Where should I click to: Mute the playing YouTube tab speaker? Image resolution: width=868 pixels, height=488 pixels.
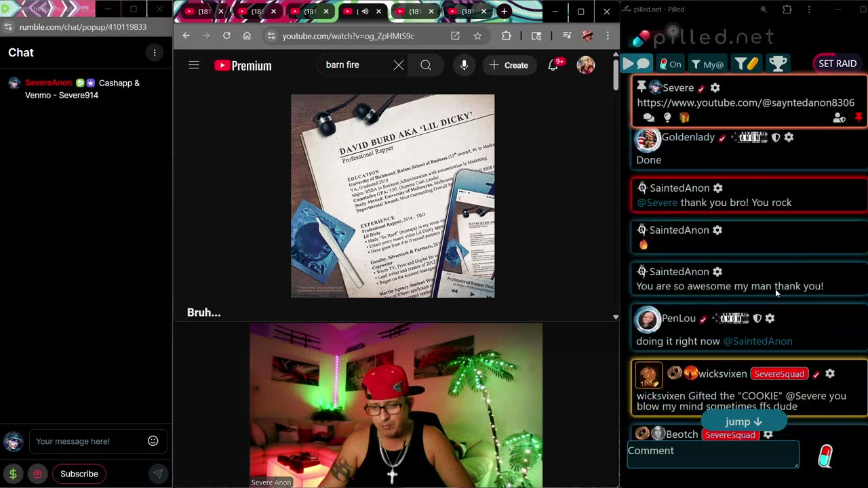click(x=365, y=12)
